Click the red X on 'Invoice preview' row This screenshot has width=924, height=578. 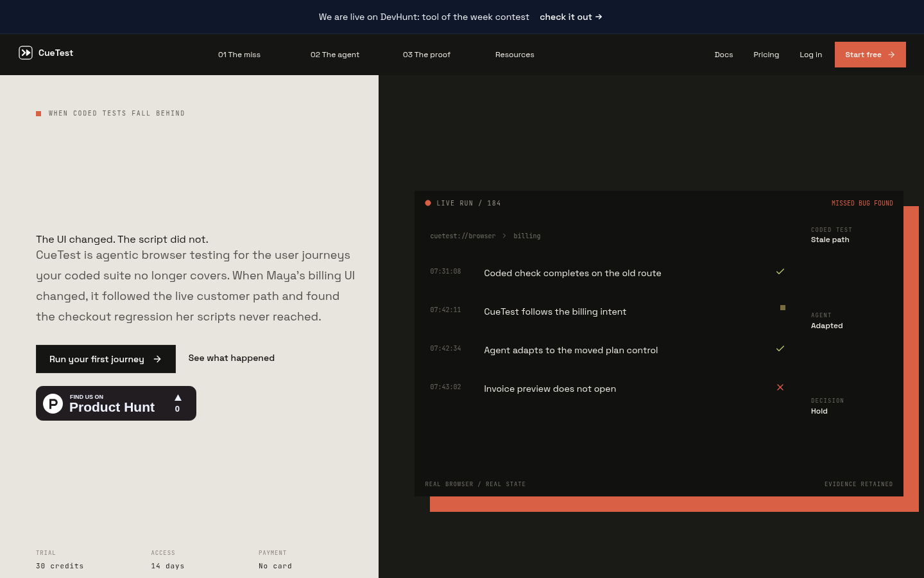coord(780,387)
